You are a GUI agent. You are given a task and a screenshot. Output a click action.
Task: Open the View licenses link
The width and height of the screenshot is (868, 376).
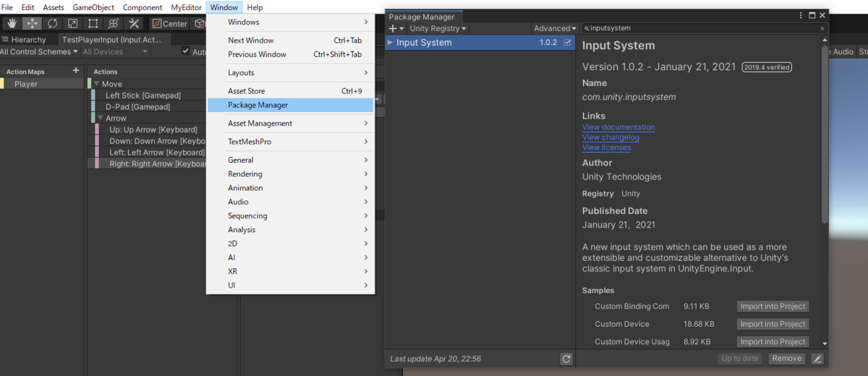[x=606, y=148]
